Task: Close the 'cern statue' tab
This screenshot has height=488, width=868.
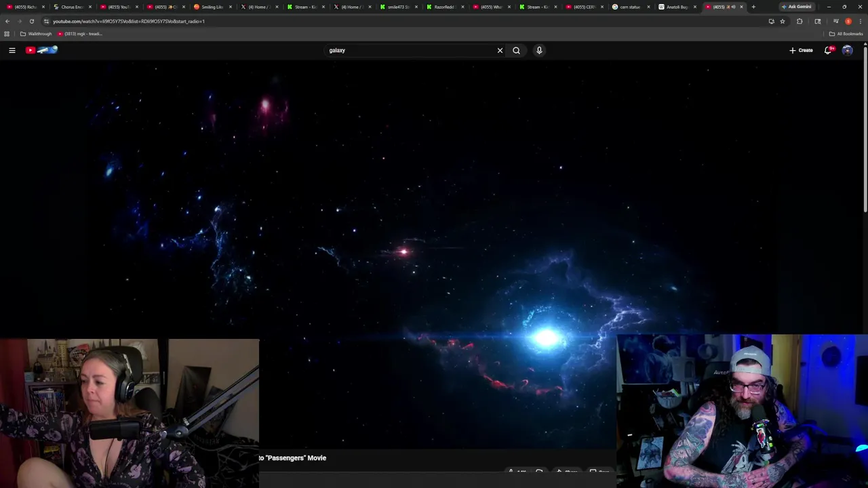Action: coord(648,7)
